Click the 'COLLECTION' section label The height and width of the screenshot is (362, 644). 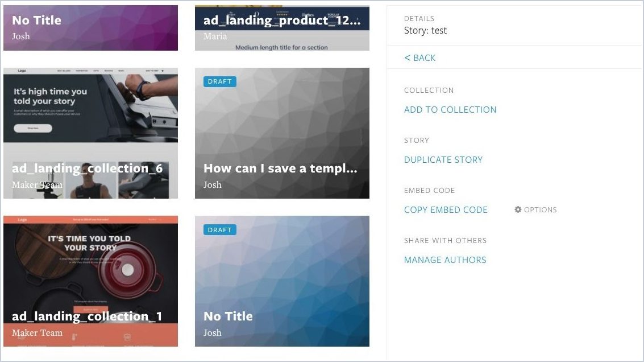[x=429, y=90]
